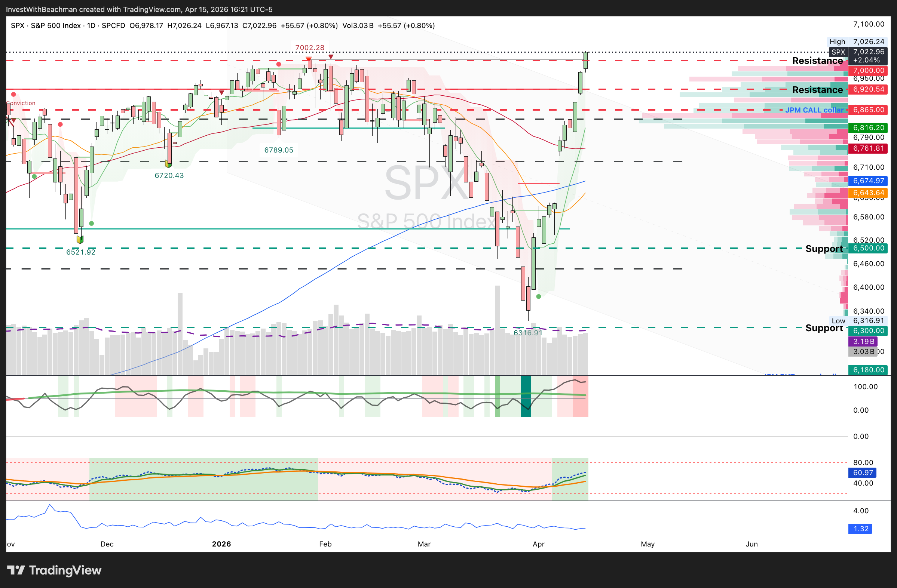Click the May label on the time axis
This screenshot has height=588, width=897.
(x=648, y=544)
